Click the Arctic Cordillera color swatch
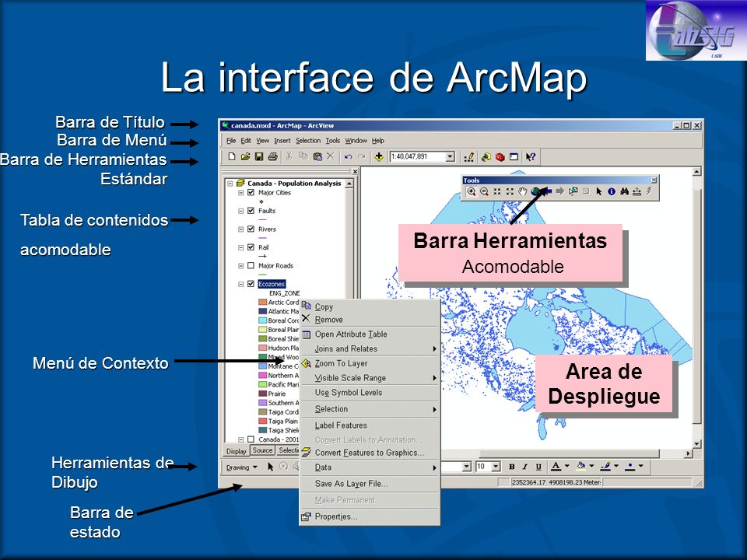 [x=262, y=303]
